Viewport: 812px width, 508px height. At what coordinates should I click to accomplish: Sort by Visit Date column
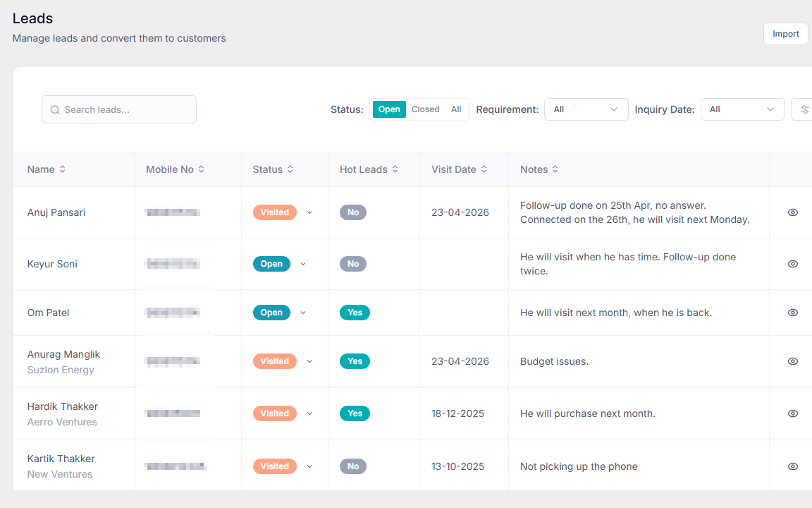pyautogui.click(x=484, y=169)
